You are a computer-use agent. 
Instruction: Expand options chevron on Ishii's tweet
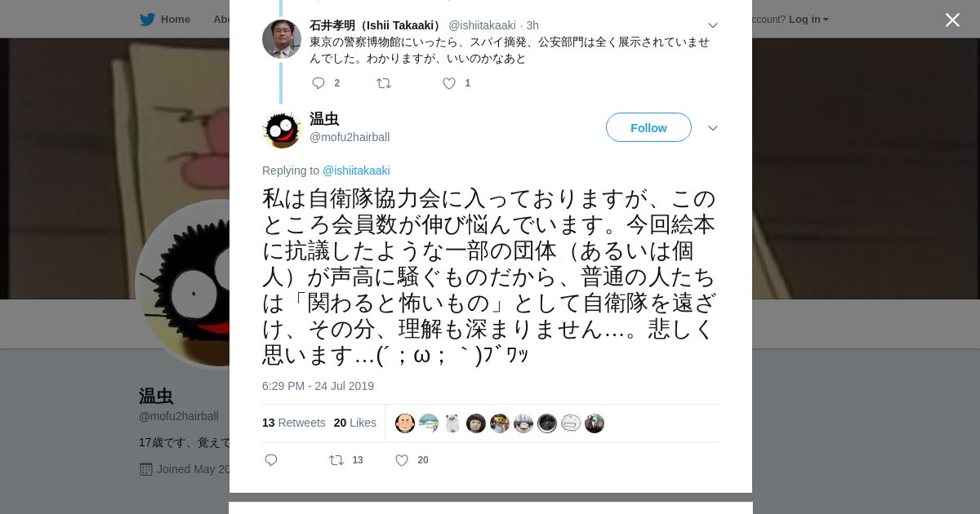[x=713, y=25]
